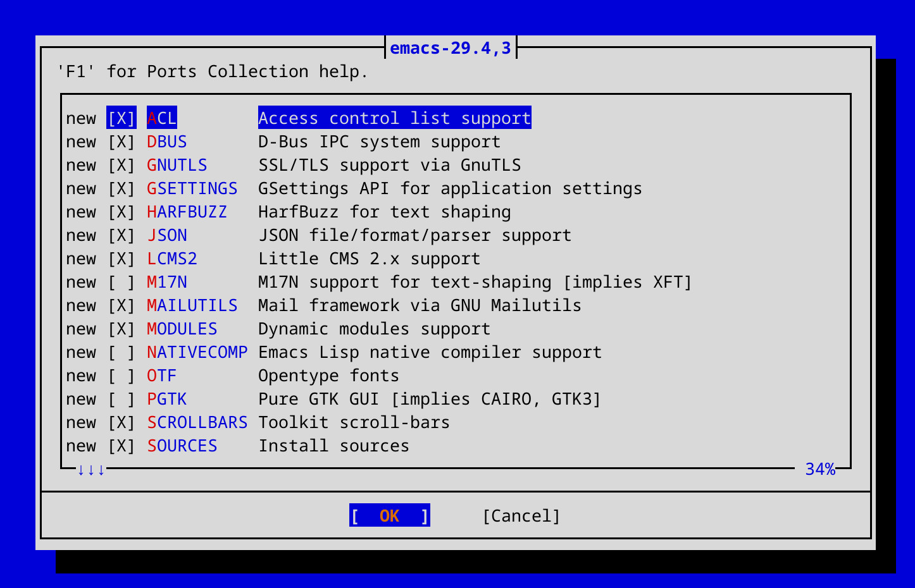
Task: Confirm options with the OK button
Action: pos(390,516)
